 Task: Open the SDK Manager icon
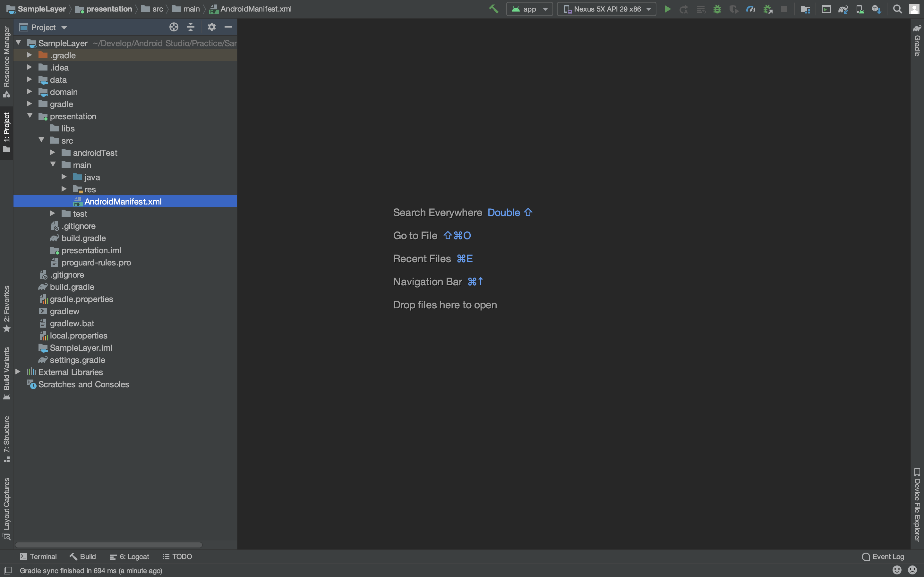[876, 9]
